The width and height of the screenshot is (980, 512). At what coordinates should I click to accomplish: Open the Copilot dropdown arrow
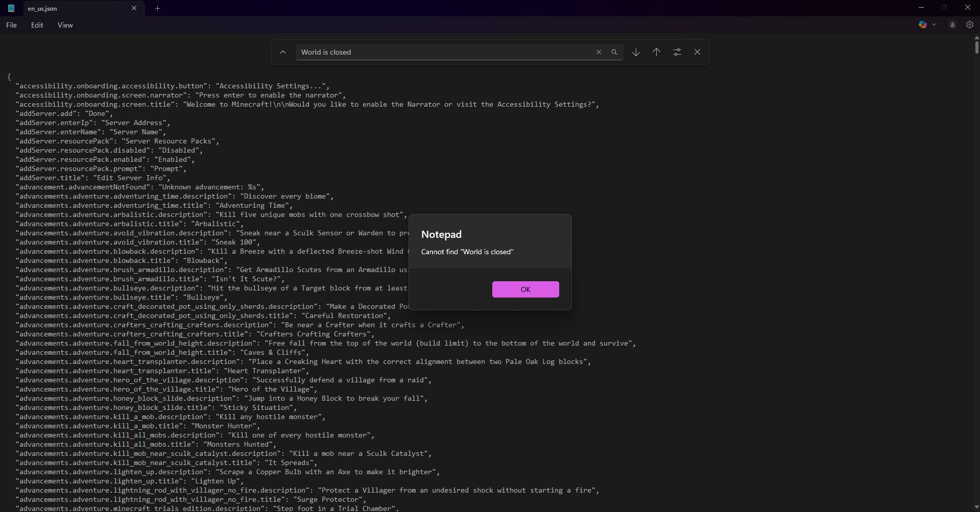pos(934,25)
